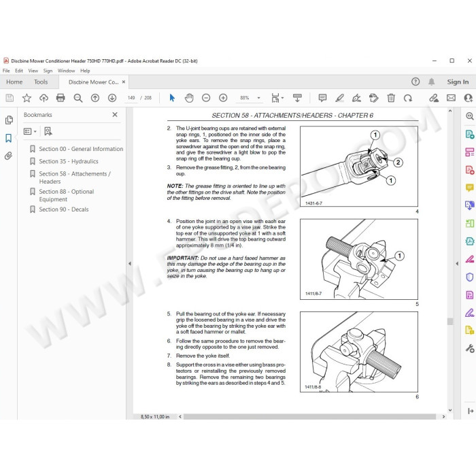Toggle the Bookmarks panel icon
The width and height of the screenshot is (476, 476).
click(8, 138)
